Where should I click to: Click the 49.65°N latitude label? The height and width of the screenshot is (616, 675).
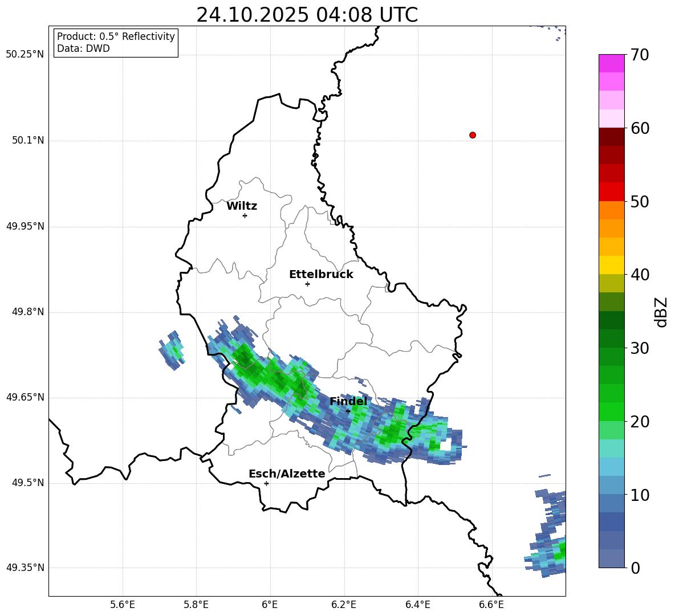pyautogui.click(x=25, y=397)
